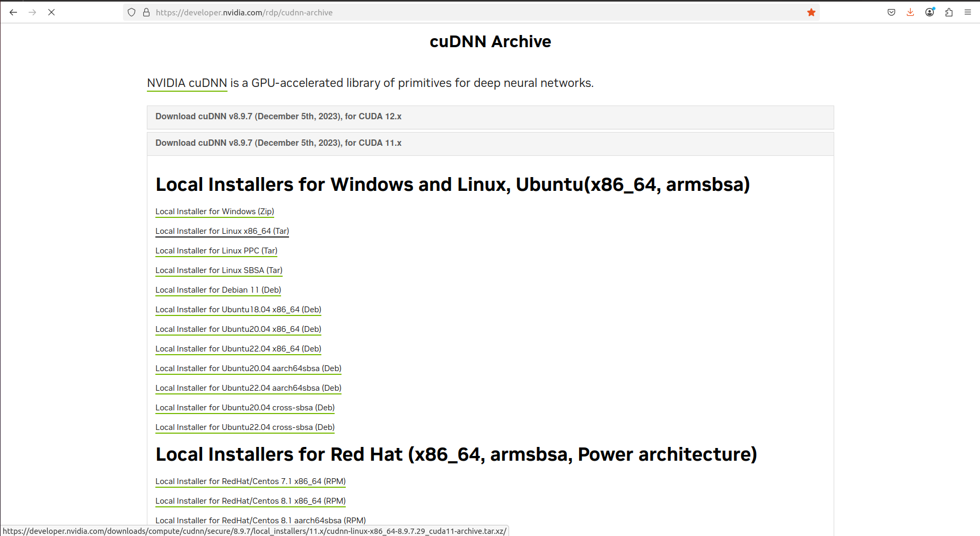
Task: Show the downloads panel
Action: tap(911, 12)
